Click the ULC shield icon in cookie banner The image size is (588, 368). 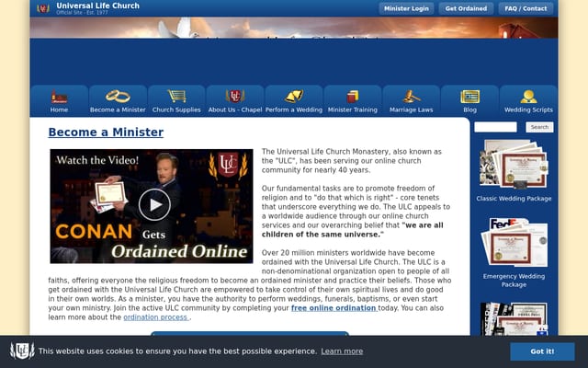tap(22, 351)
